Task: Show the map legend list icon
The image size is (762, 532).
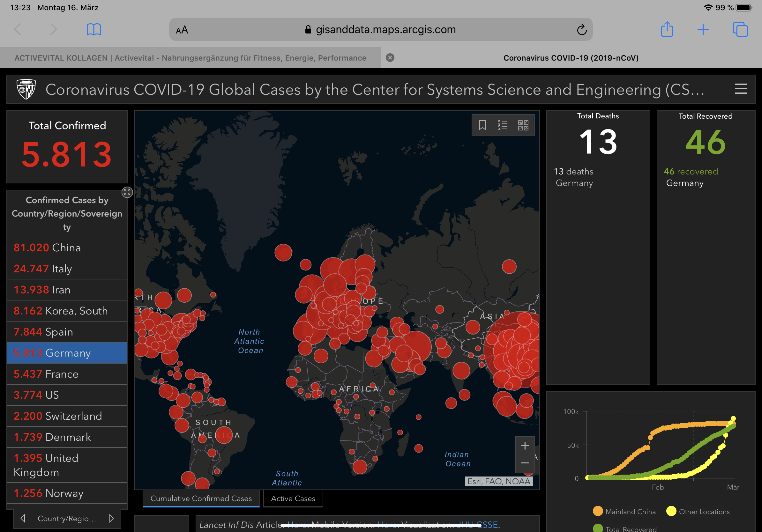Action: pyautogui.click(x=503, y=125)
